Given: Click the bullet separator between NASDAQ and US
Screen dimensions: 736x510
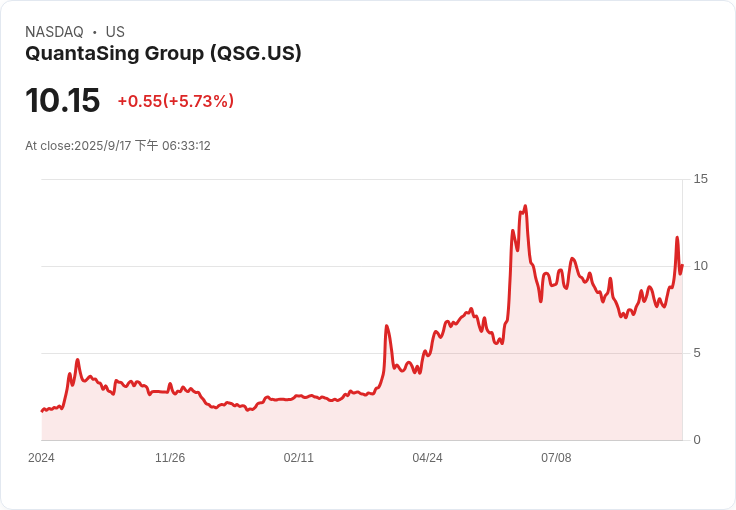Looking at the screenshot, I should [x=94, y=32].
